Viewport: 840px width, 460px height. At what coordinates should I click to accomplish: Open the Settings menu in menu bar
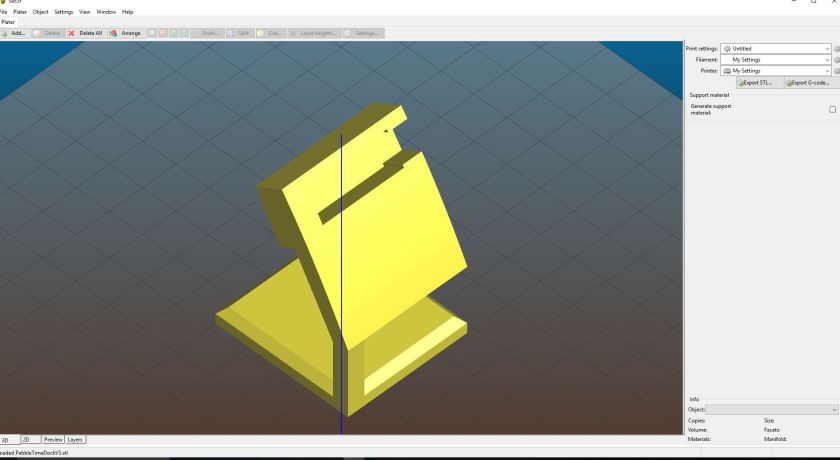click(63, 12)
